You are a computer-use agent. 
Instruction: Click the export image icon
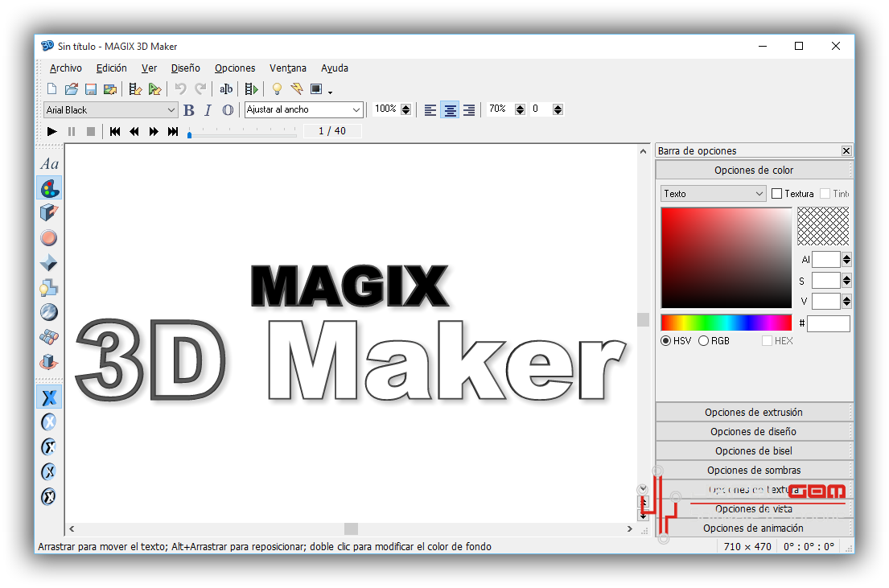coord(110,89)
